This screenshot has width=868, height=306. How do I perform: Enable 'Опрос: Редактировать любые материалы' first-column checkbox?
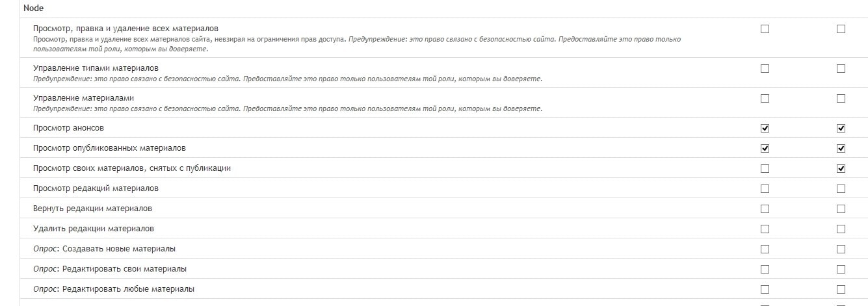click(765, 289)
